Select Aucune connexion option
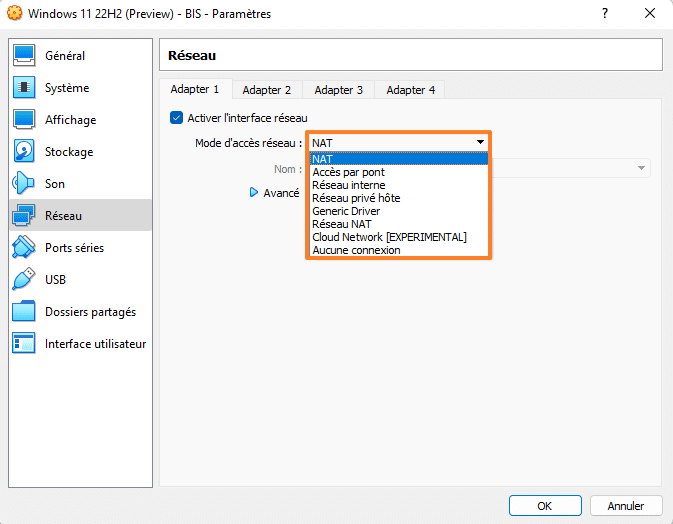Viewport: 673px width, 524px height. tap(399, 250)
